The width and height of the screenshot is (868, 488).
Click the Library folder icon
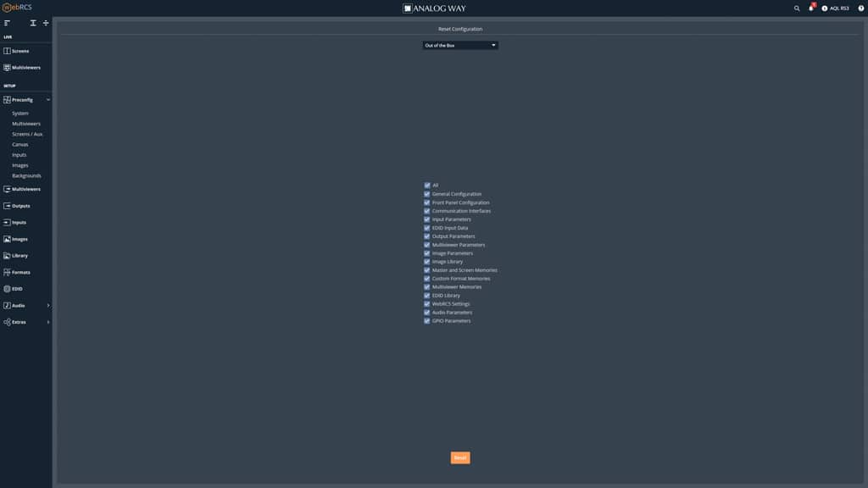[7, 256]
